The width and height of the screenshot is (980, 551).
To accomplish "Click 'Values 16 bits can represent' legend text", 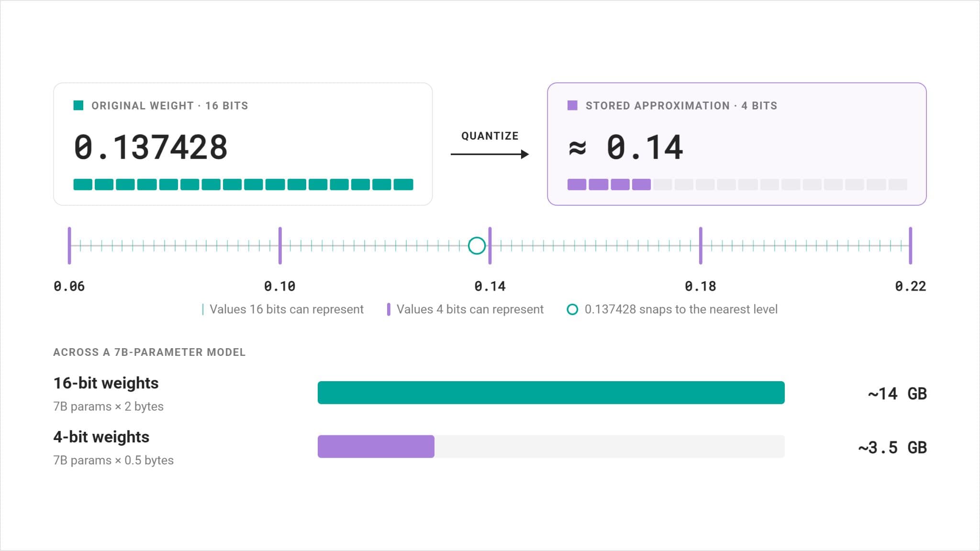I will point(287,309).
